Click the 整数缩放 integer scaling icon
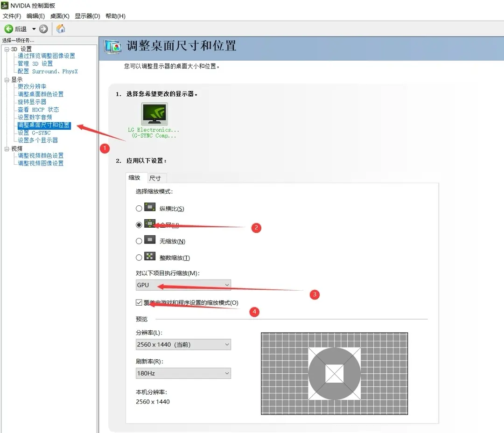Image resolution: width=504 pixels, height=433 pixels. [x=150, y=256]
